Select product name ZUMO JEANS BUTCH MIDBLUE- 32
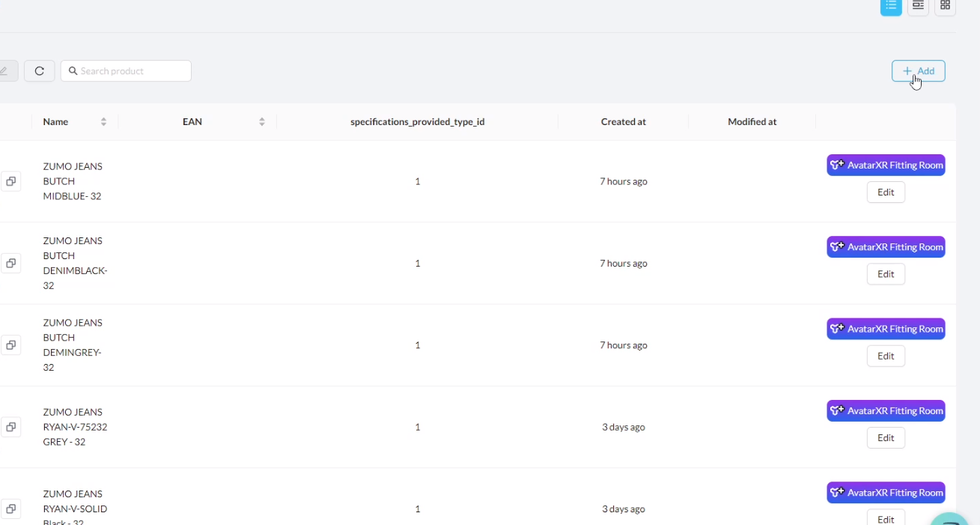The width and height of the screenshot is (980, 525). 73,181
